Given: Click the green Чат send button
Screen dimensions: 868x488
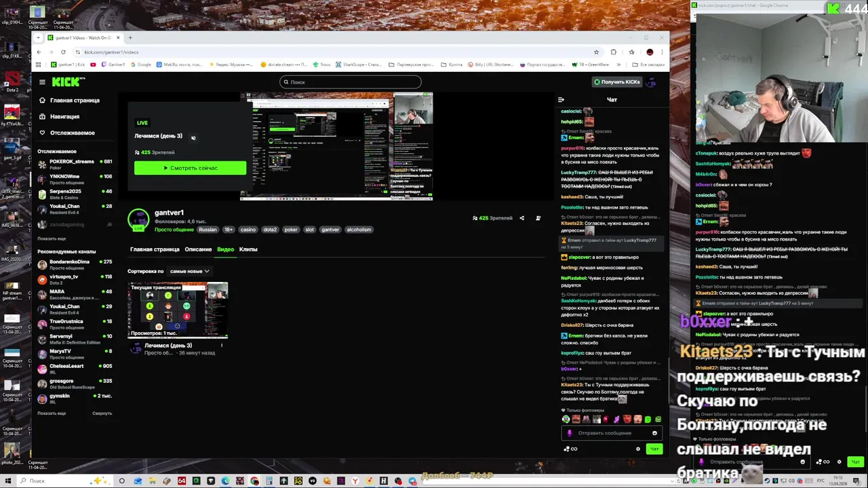Looking at the screenshot, I should [x=654, y=449].
